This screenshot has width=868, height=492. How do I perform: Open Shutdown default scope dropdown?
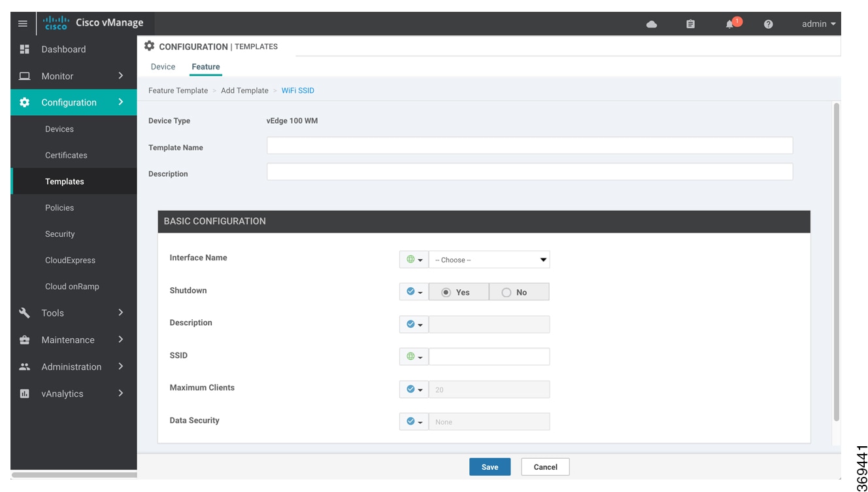tap(414, 292)
